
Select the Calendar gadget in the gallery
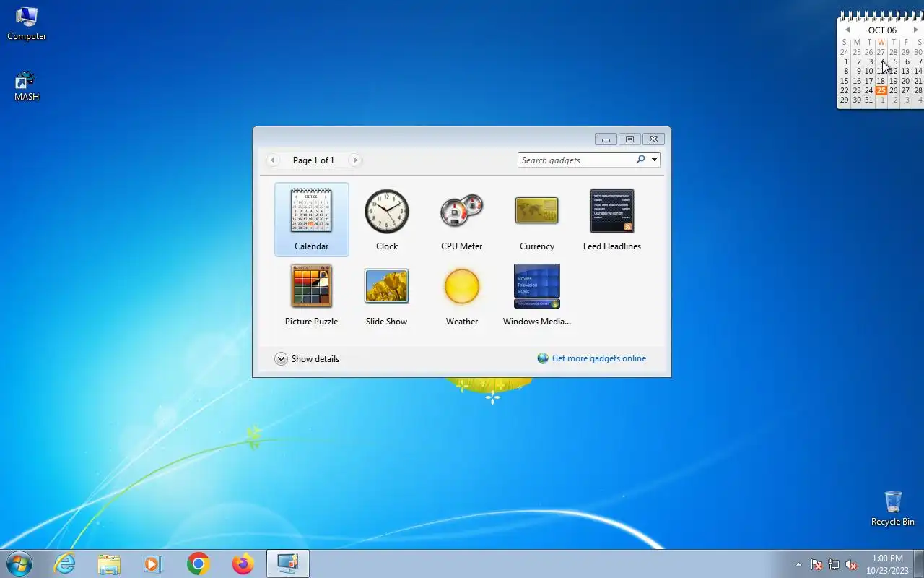[x=311, y=220]
